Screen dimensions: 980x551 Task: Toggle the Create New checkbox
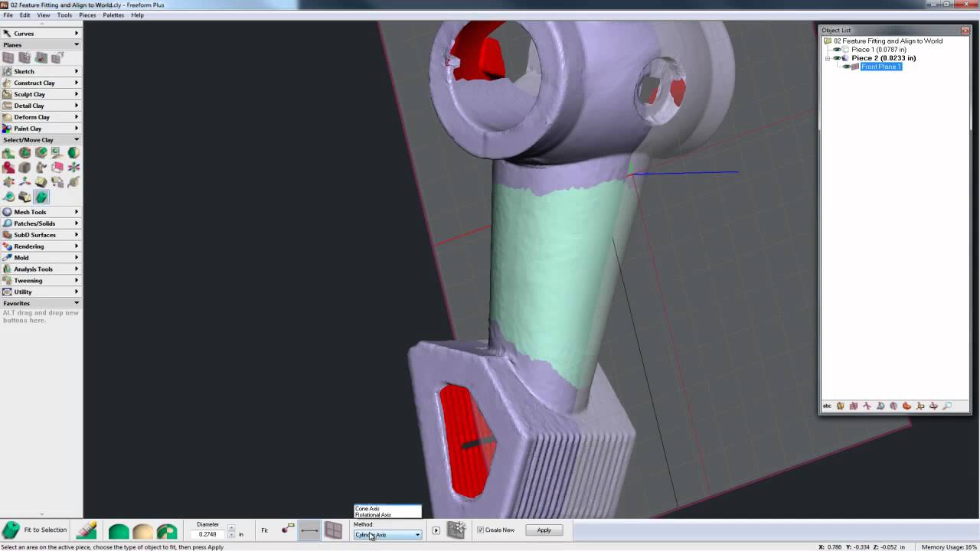(x=480, y=530)
